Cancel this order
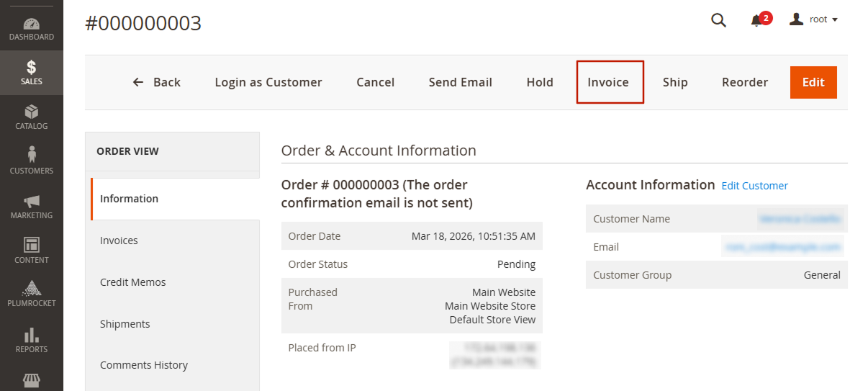Image resolution: width=868 pixels, height=391 pixels. pyautogui.click(x=376, y=82)
